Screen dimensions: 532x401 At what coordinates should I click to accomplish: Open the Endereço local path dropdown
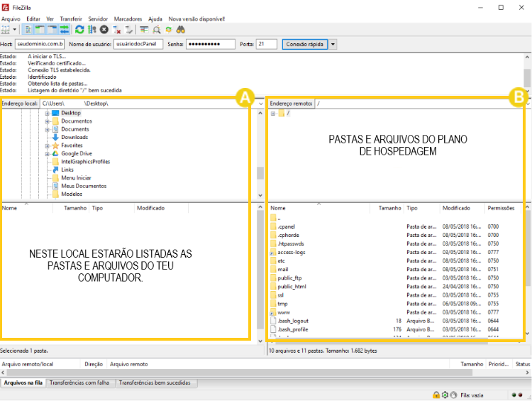click(260, 104)
